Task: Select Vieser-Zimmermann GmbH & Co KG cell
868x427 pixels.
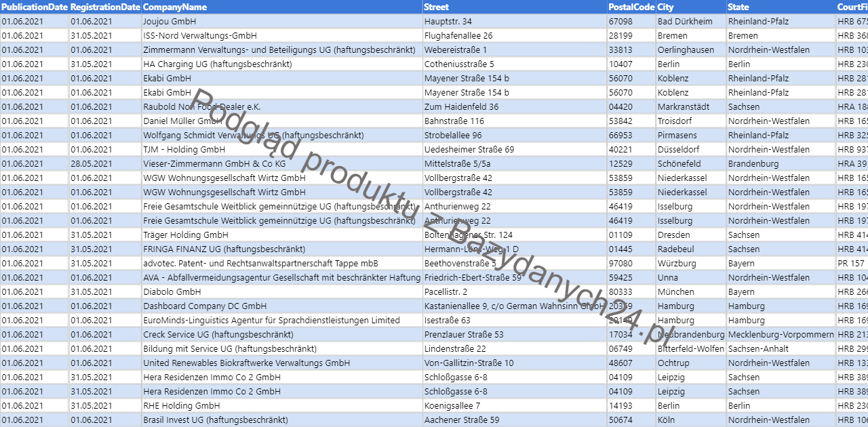Action: click(x=281, y=164)
